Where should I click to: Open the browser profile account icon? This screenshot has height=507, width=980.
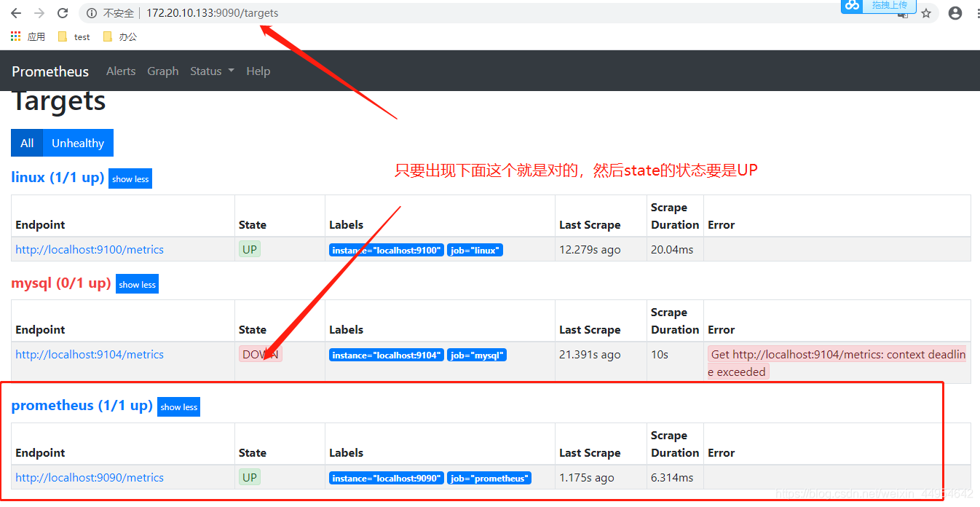click(x=955, y=13)
